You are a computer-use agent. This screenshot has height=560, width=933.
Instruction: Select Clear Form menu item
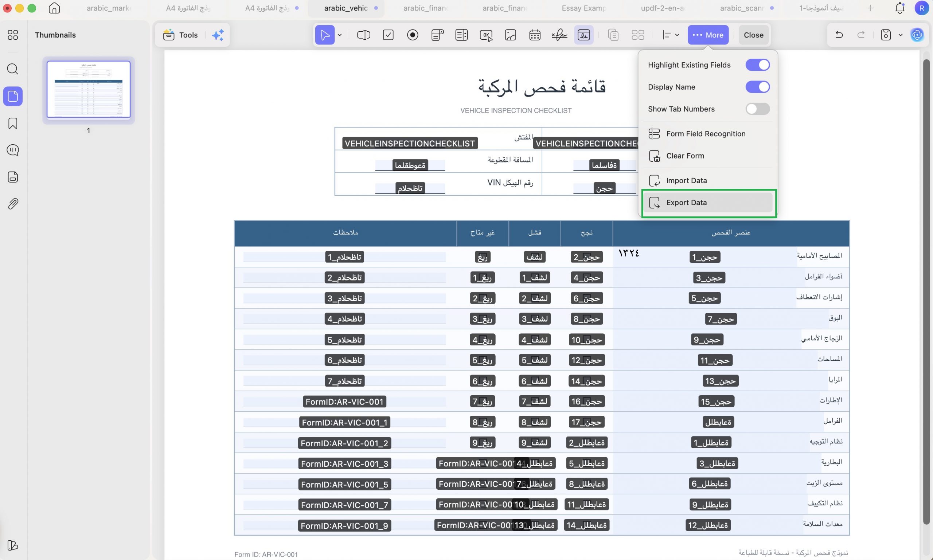click(708, 156)
